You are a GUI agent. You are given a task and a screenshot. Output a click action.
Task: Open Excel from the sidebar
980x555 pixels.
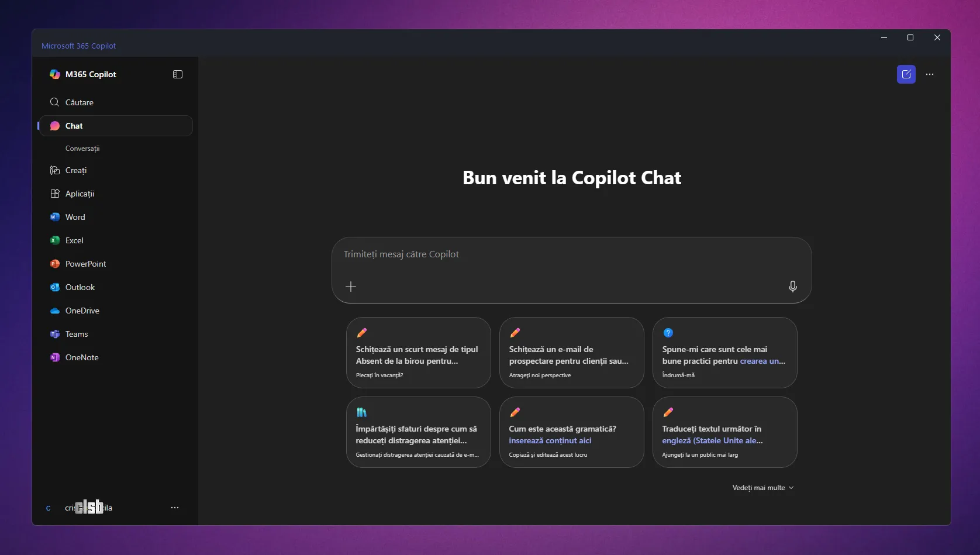click(74, 240)
